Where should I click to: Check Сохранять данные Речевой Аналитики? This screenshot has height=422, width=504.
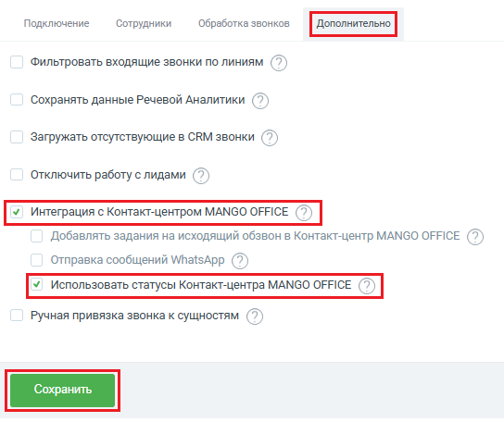[x=17, y=100]
